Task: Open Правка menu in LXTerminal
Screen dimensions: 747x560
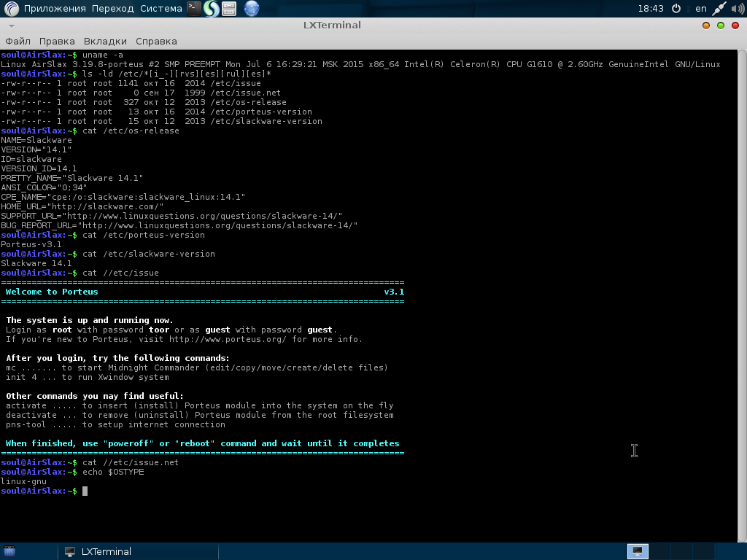Action: coord(57,41)
